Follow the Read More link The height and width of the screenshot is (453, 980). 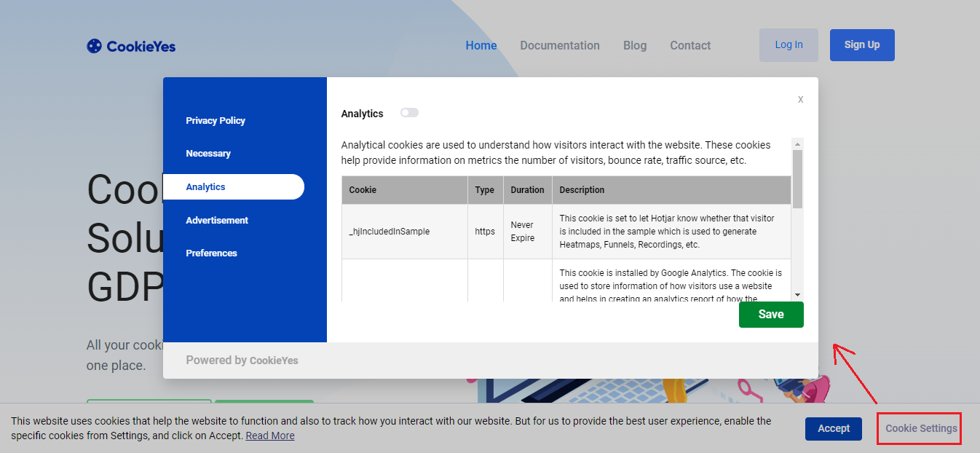pyautogui.click(x=270, y=436)
